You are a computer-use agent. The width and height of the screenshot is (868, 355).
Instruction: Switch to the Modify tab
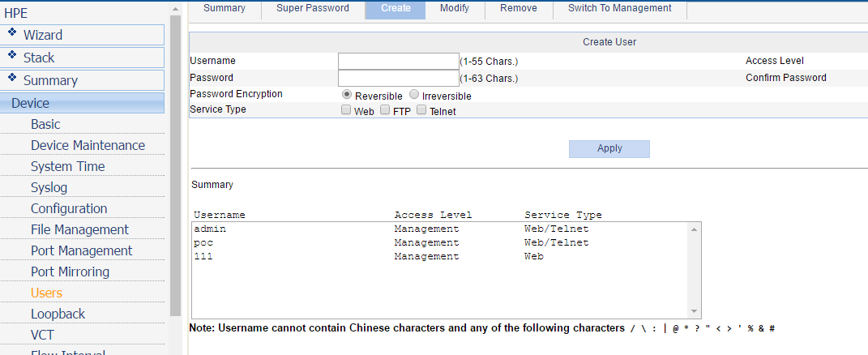pyautogui.click(x=455, y=9)
